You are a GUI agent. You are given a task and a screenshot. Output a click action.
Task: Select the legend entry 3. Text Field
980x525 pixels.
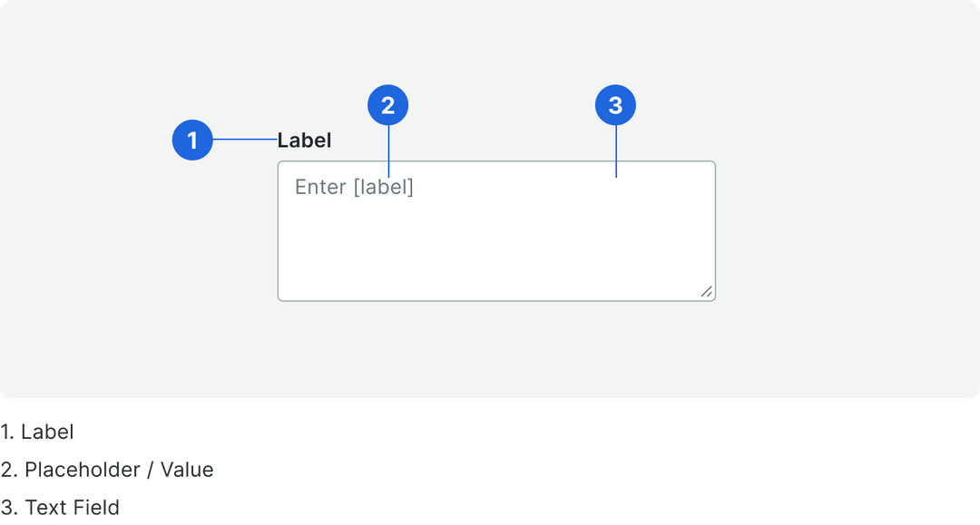[60, 509]
